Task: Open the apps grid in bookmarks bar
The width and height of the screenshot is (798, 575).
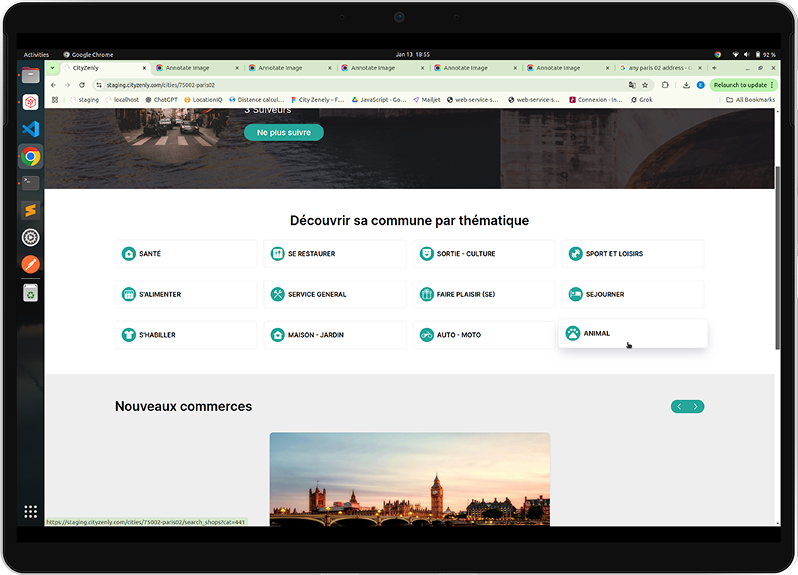Action: click(x=55, y=100)
